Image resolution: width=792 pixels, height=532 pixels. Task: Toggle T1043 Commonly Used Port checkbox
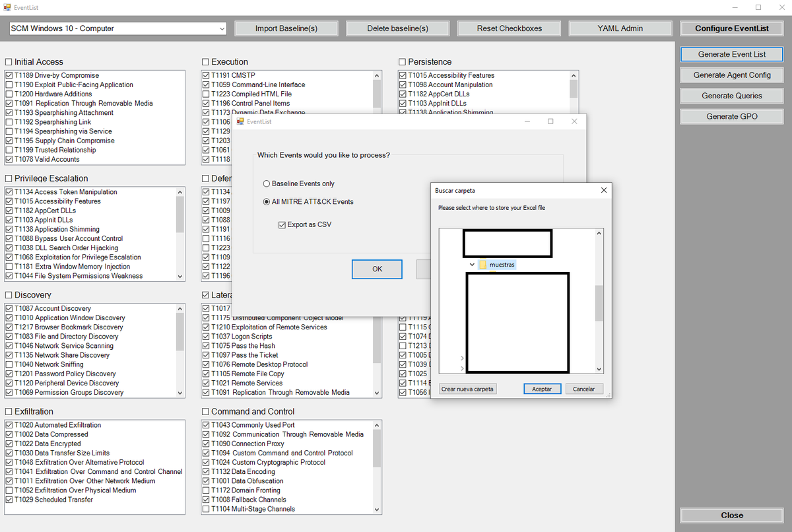point(206,425)
